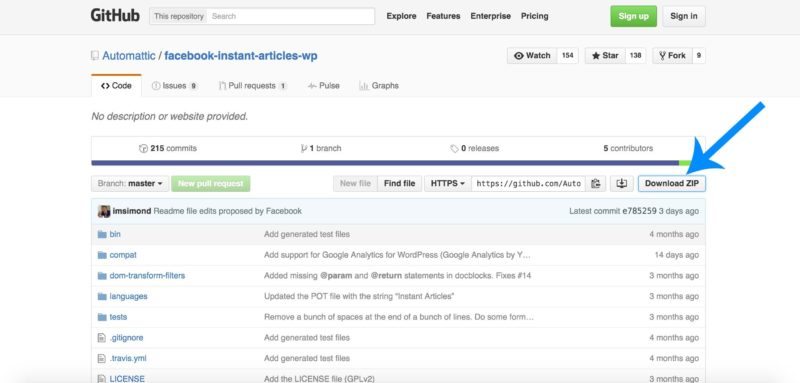Viewport: 800px width, 383px height.
Task: View the 5 contributors
Action: tap(628, 148)
